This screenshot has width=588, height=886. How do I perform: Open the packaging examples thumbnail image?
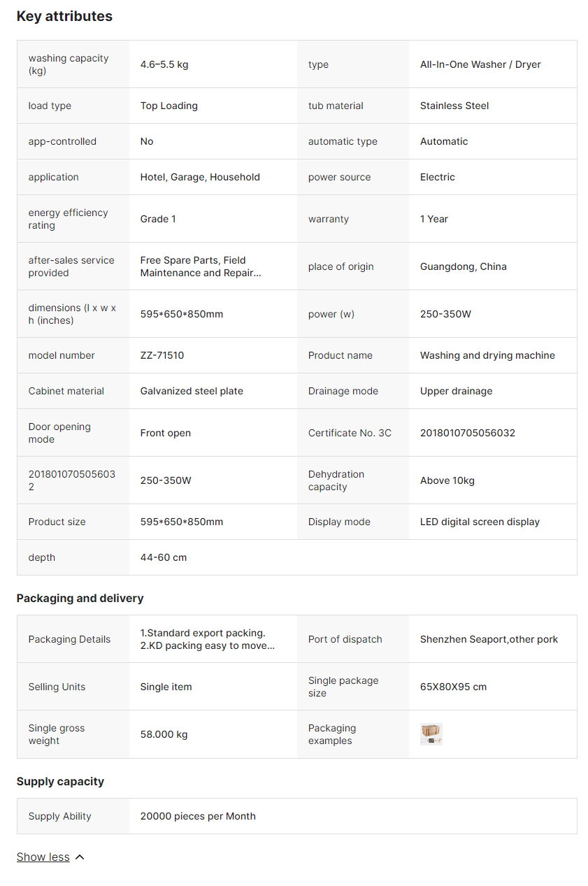[431, 734]
